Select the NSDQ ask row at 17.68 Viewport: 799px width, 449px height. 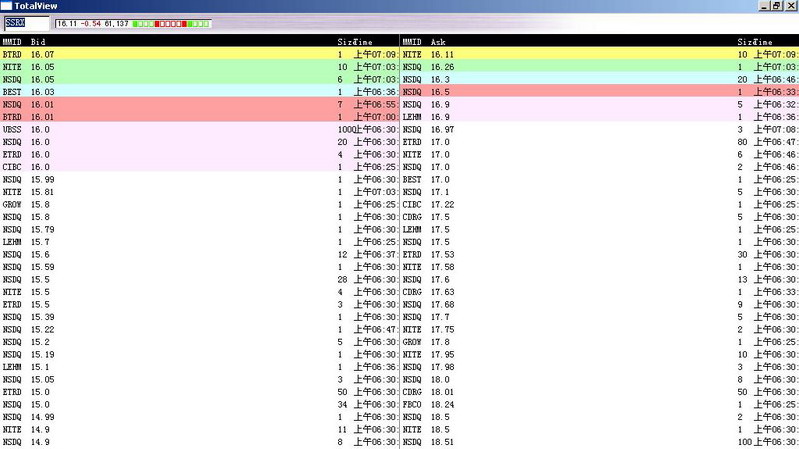(600, 304)
